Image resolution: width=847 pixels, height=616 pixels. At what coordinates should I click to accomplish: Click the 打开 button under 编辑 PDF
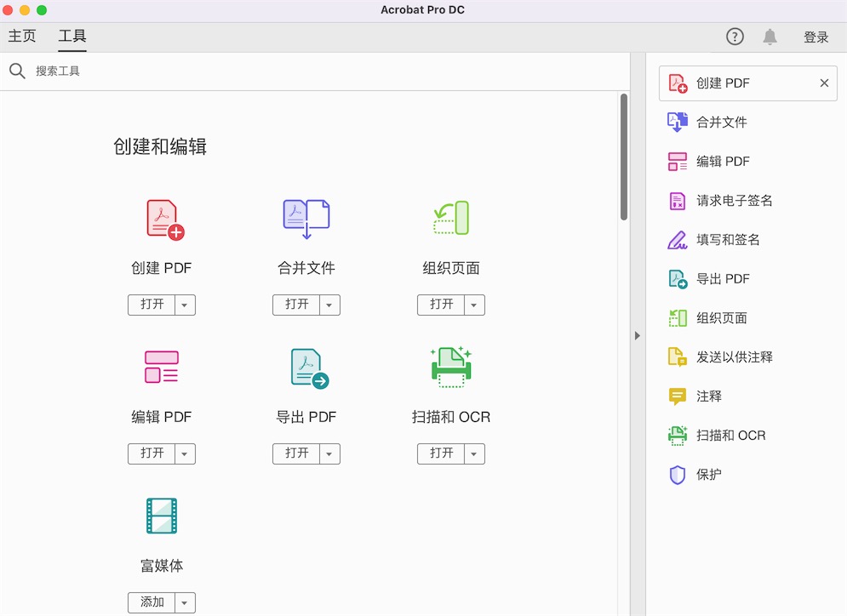point(152,454)
